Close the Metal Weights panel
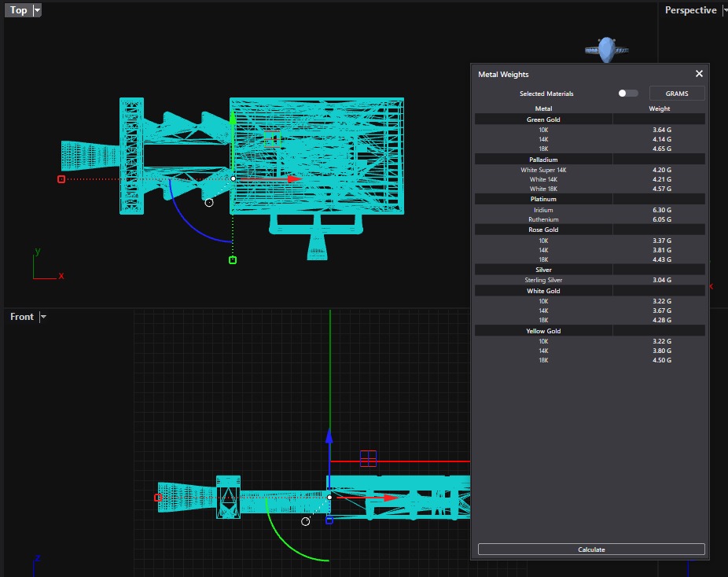The image size is (728, 577). point(699,74)
